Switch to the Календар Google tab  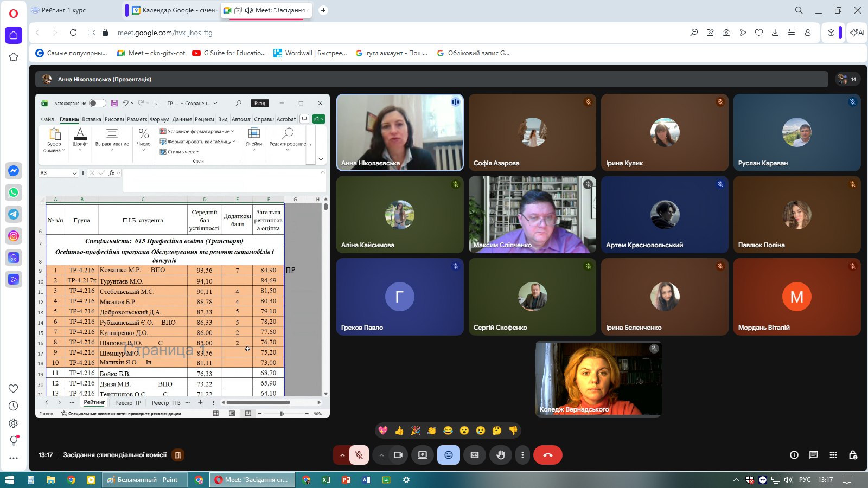click(174, 10)
